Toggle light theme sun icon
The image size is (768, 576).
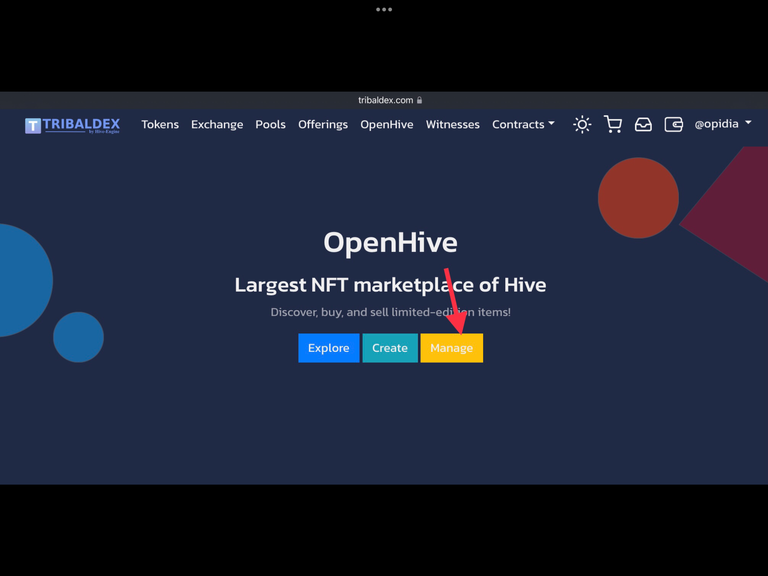[582, 124]
